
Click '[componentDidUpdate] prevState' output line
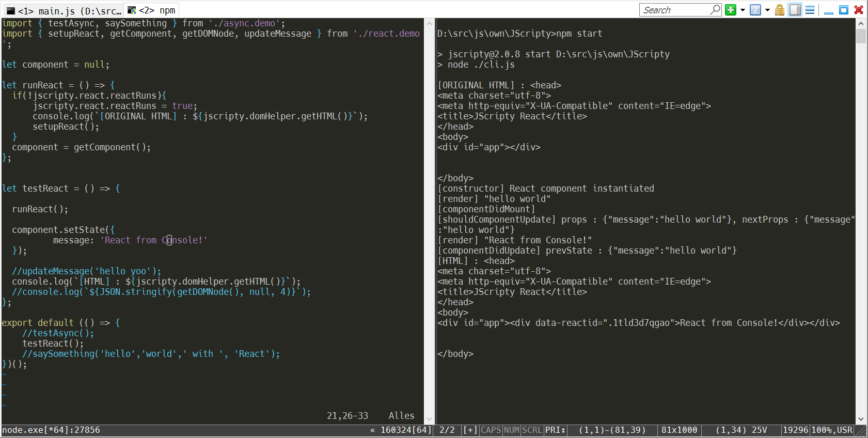(587, 251)
